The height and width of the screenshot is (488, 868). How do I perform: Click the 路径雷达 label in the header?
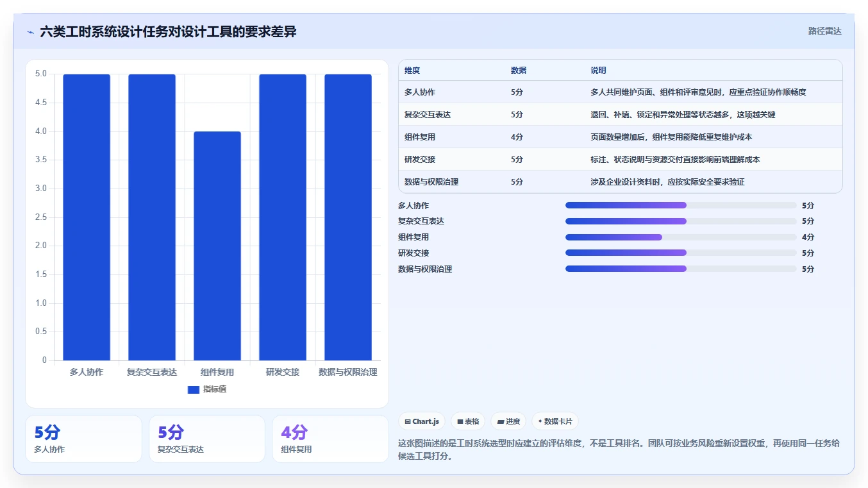pyautogui.click(x=824, y=31)
